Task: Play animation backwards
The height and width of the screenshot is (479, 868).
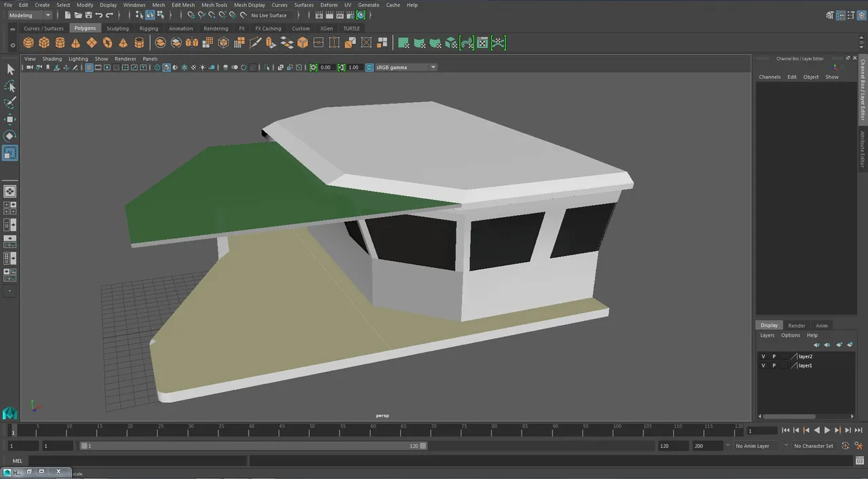Action: coord(816,430)
